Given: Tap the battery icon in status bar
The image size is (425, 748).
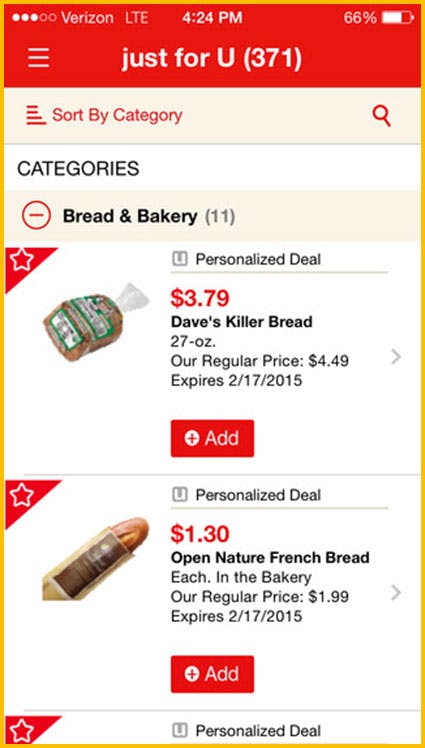Looking at the screenshot, I should tap(398, 18).
